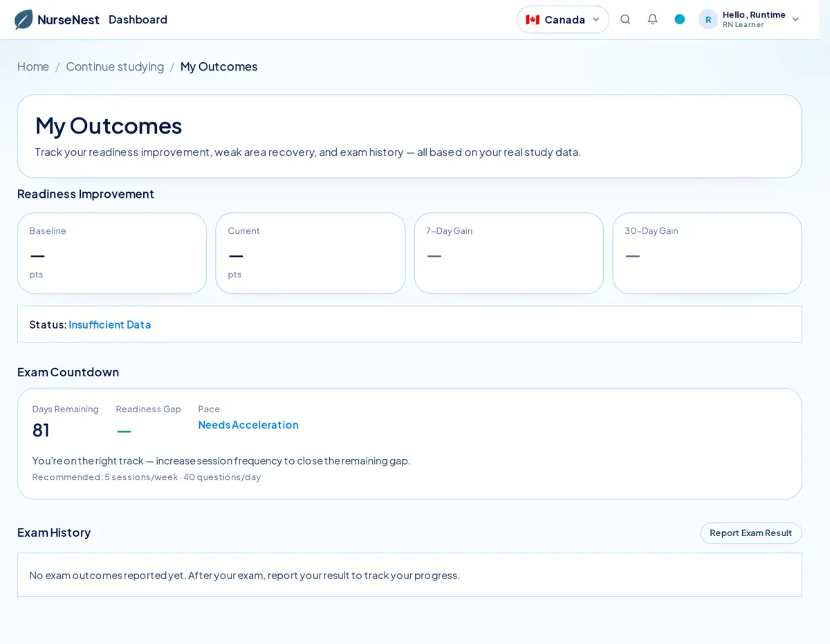Click the recommended 5 sessions/week text
The width and height of the screenshot is (830, 644).
pyautogui.click(x=147, y=477)
